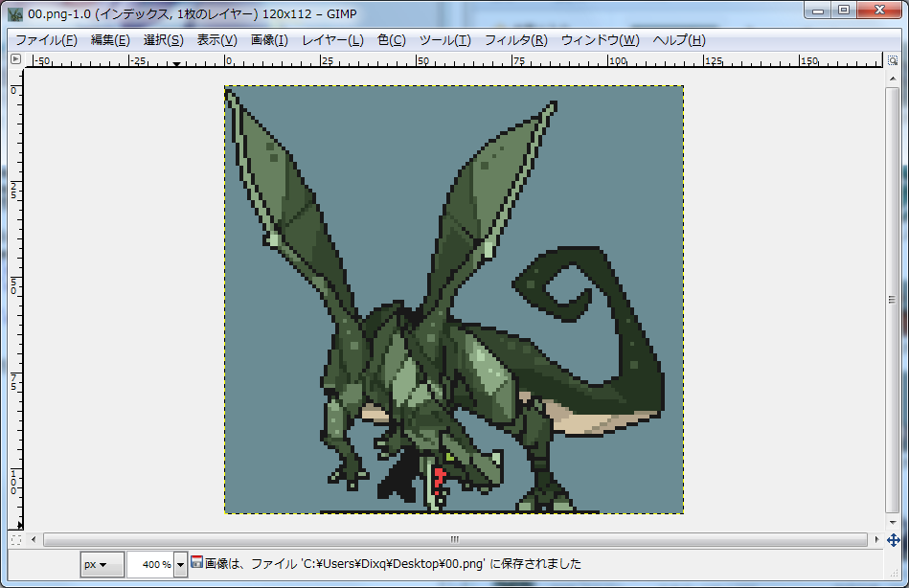Open the 選択(S) menu

click(163, 39)
